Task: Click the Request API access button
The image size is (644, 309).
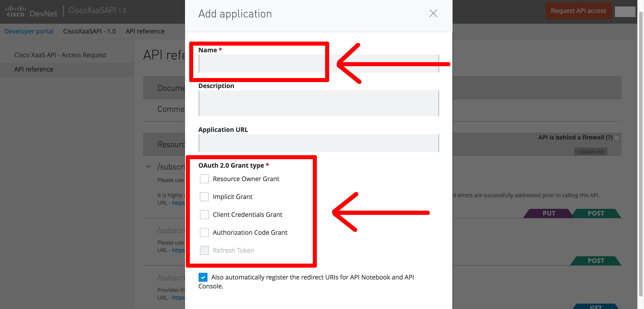Action: tap(578, 11)
